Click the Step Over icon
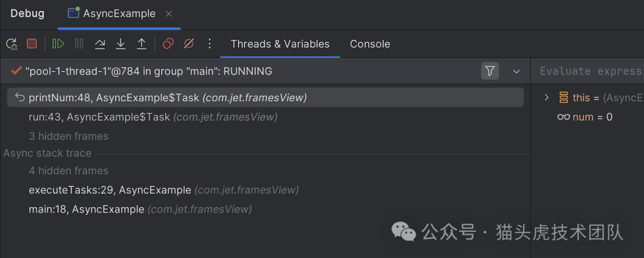This screenshot has width=644, height=258. click(100, 44)
